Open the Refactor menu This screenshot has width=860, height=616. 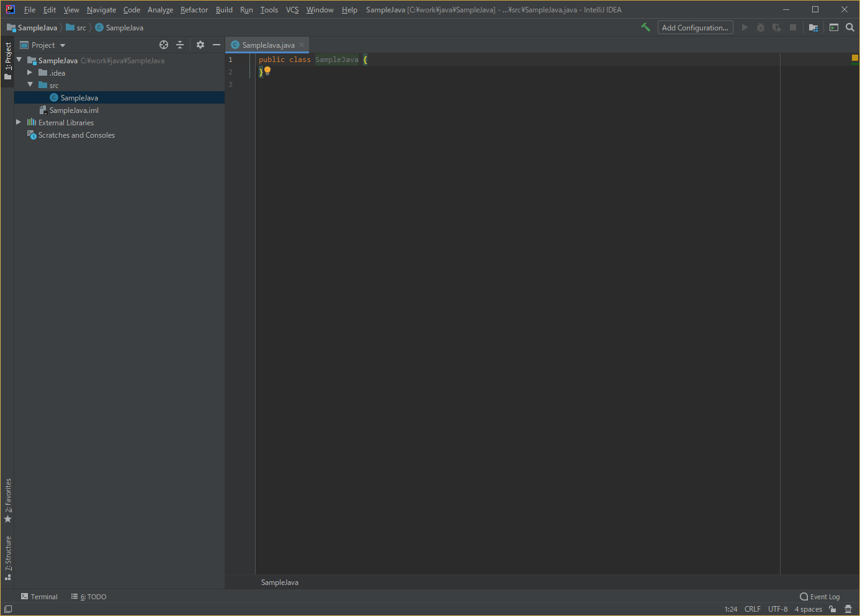point(194,10)
